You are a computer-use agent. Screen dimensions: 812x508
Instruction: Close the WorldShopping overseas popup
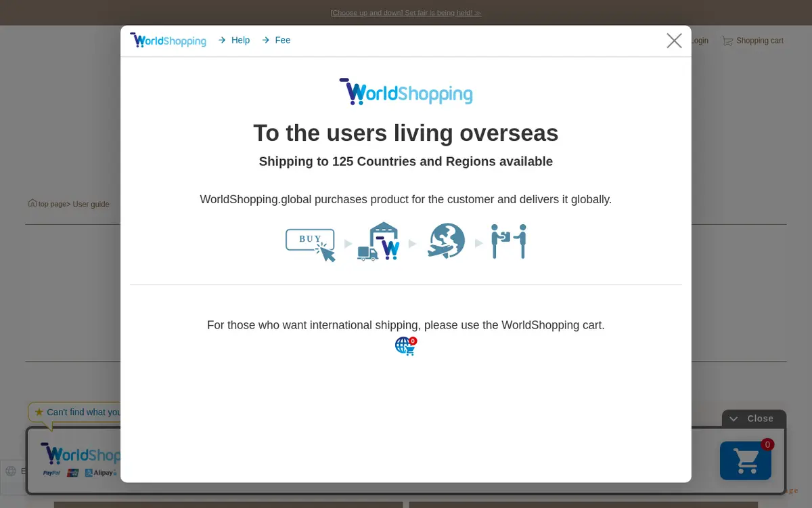(674, 41)
